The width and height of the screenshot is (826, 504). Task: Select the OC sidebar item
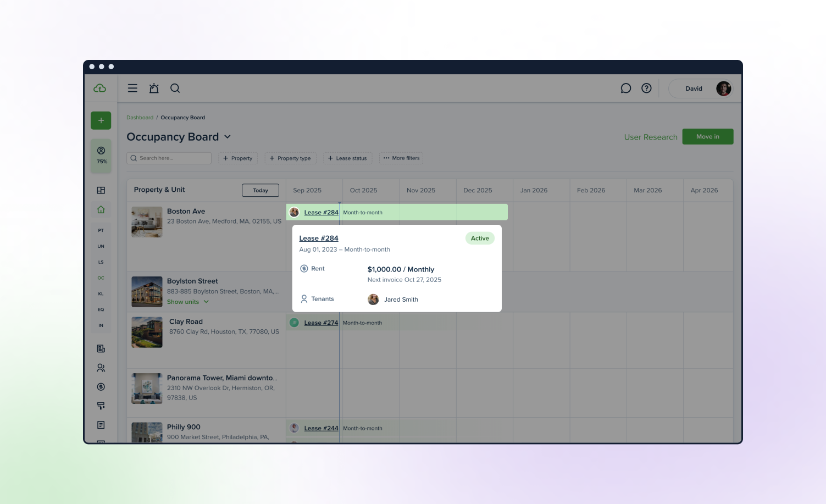point(101,278)
